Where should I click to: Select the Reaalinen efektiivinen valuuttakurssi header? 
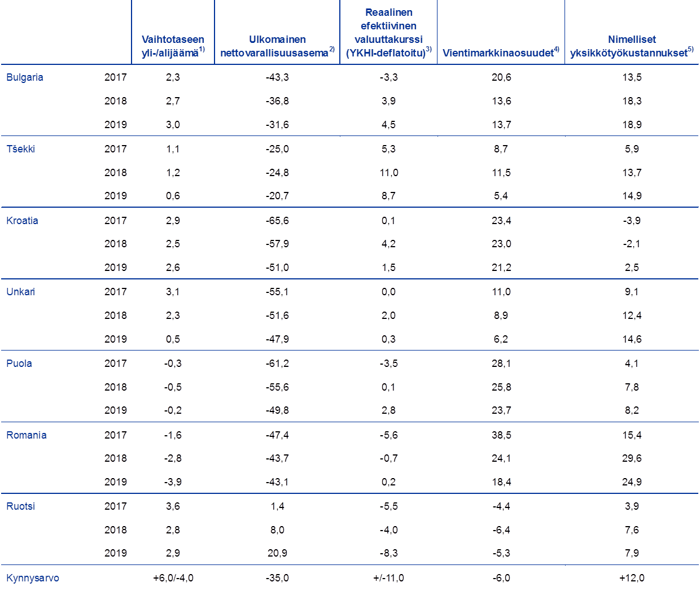pyautogui.click(x=388, y=33)
